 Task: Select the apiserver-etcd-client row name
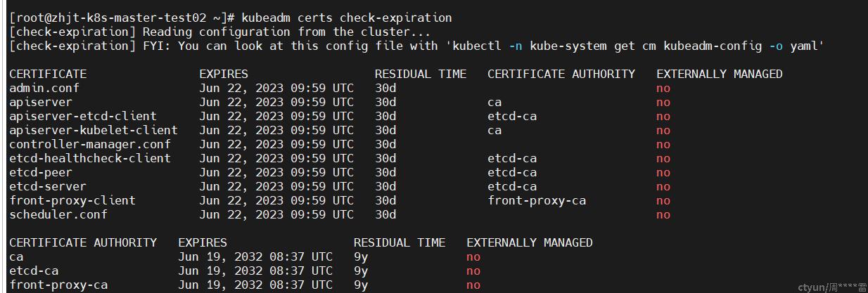click(x=83, y=116)
